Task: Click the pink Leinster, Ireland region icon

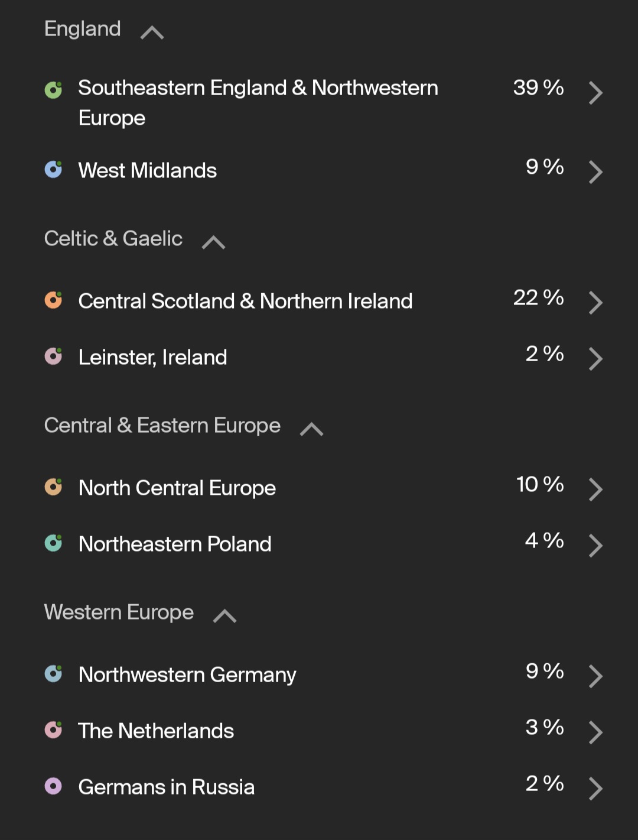Action: tap(53, 356)
